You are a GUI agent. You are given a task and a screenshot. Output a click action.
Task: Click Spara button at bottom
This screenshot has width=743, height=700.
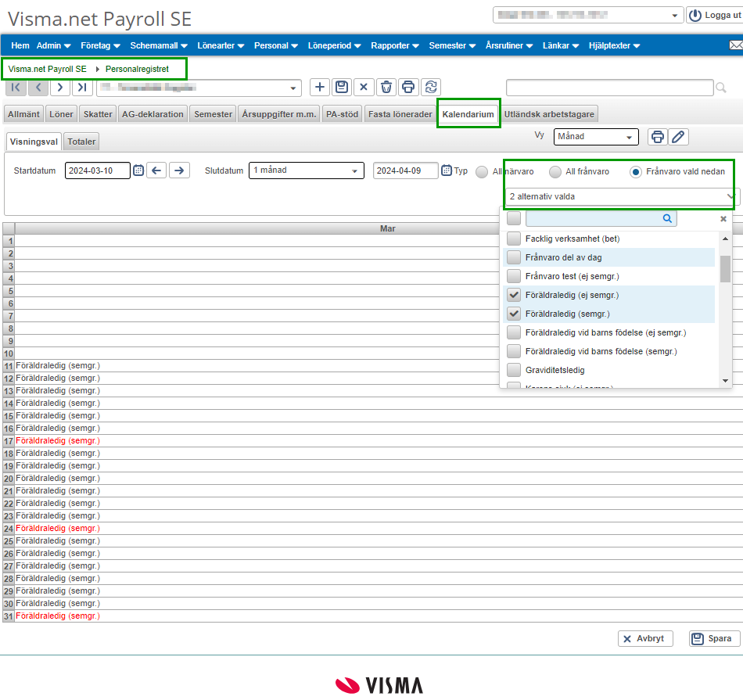pos(714,638)
